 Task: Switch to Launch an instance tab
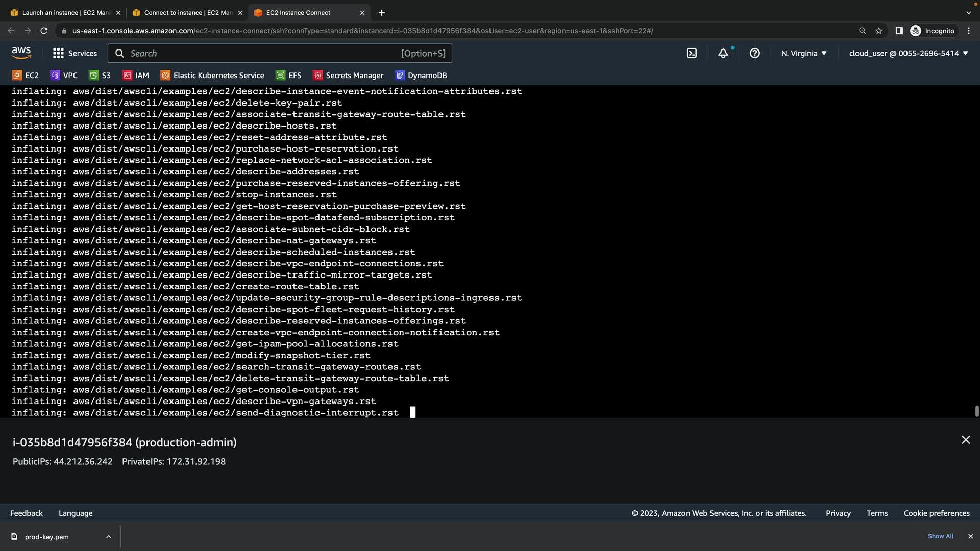coord(65,13)
